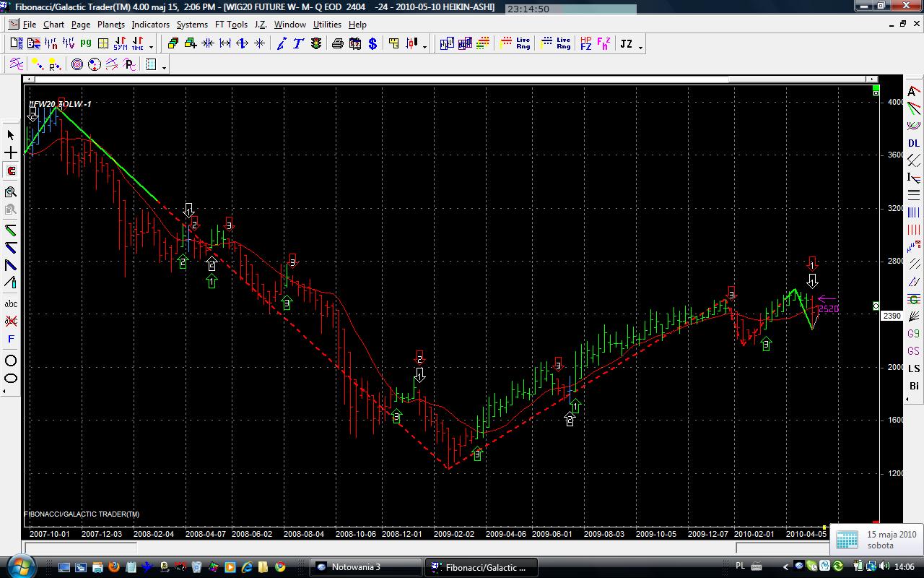Image resolution: width=924 pixels, height=578 pixels.
Task: Expand the dropdown arrow after the TIME icon
Action: coord(151,47)
